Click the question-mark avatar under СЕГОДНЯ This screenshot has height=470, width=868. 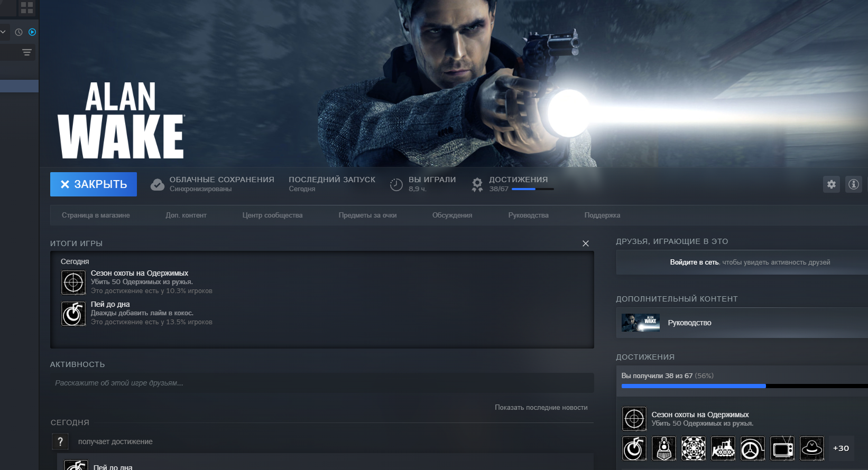point(60,441)
